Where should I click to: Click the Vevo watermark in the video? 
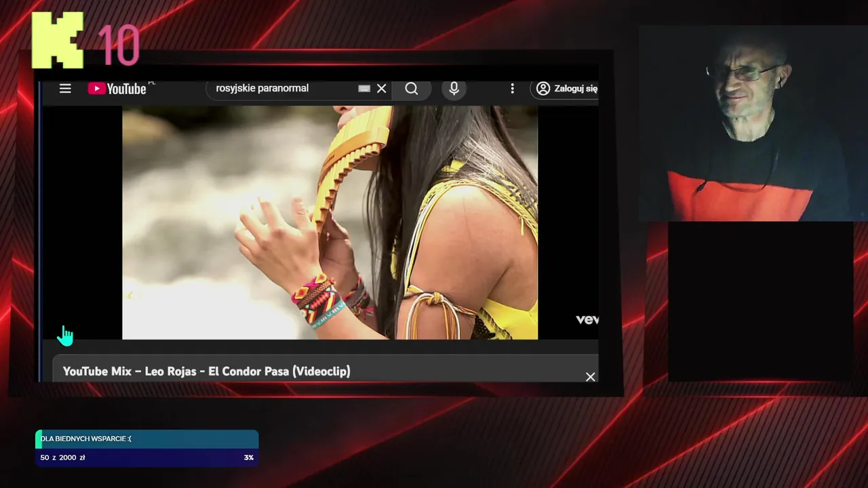tap(587, 319)
